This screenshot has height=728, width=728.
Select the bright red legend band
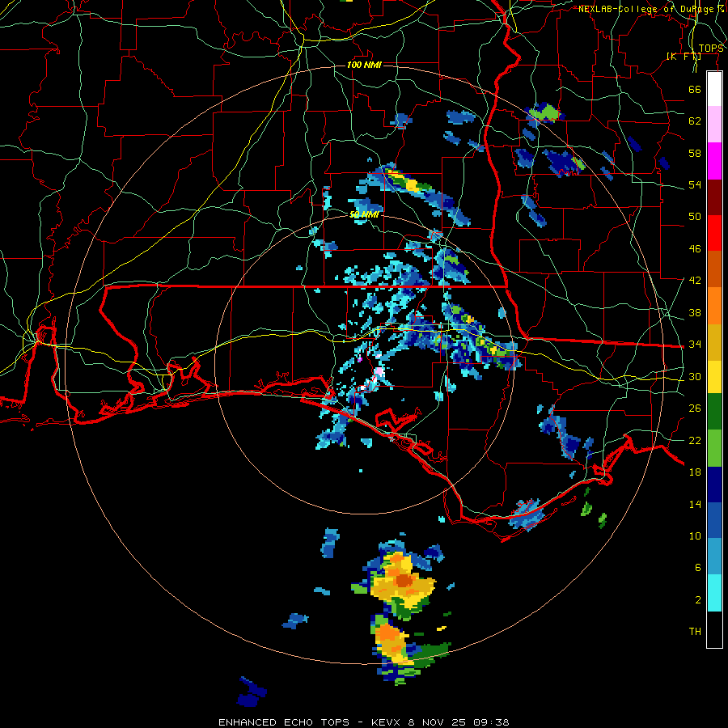pyautogui.click(x=714, y=233)
